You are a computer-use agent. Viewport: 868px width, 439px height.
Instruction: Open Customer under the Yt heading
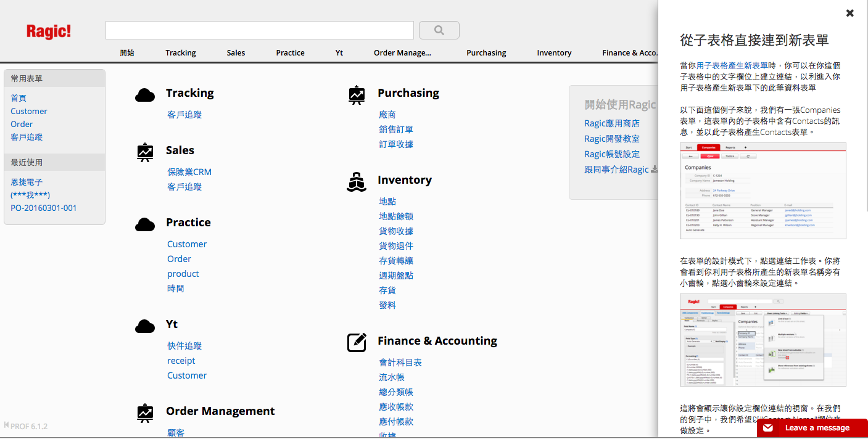(187, 375)
